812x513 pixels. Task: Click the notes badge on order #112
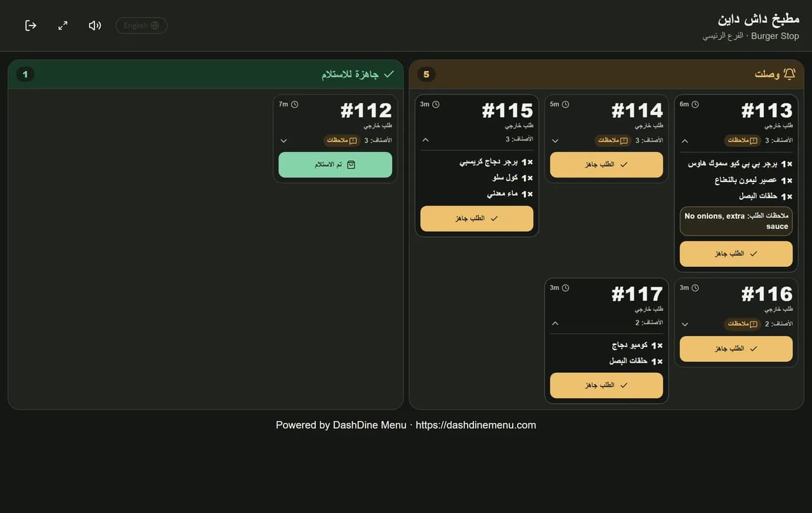[342, 141]
